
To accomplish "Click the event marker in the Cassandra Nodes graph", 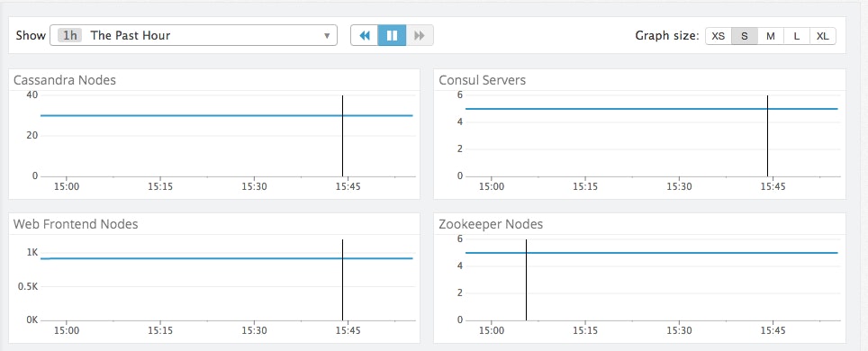I will (x=343, y=136).
